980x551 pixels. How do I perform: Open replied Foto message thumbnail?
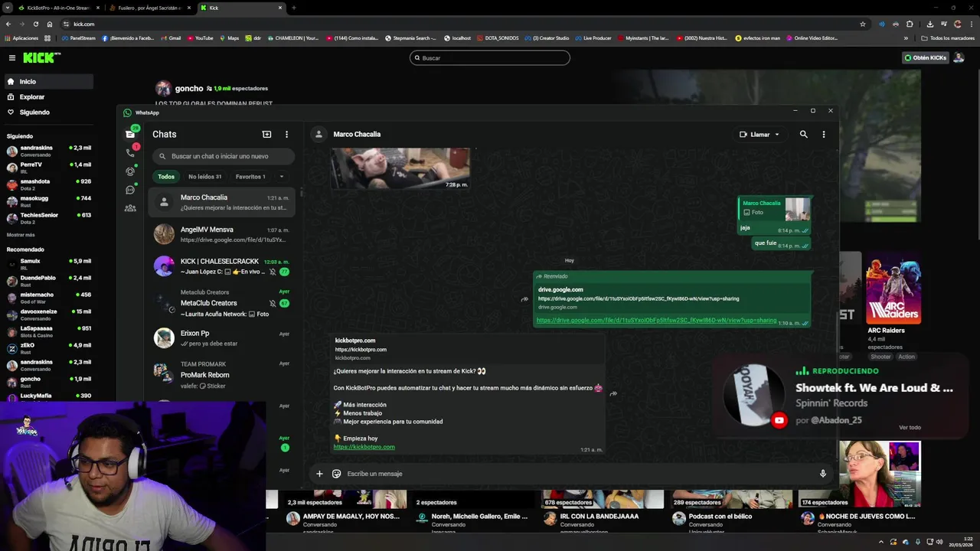[797, 209]
